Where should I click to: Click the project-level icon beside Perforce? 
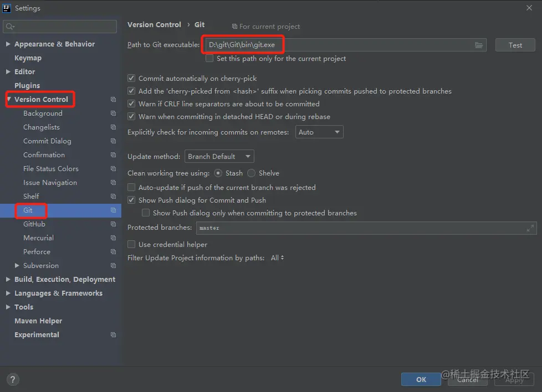113,251
